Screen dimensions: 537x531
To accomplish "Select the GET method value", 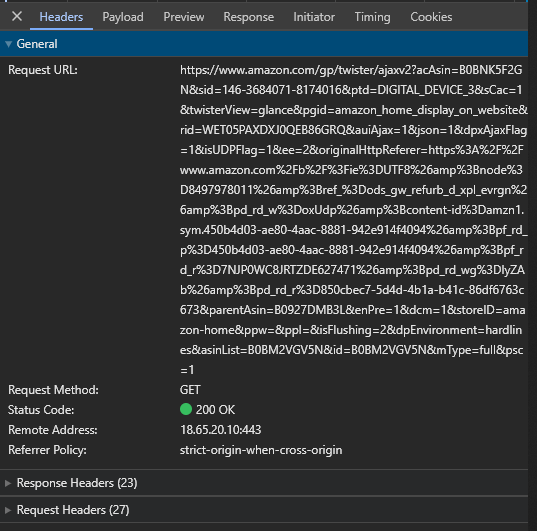I will point(190,390).
